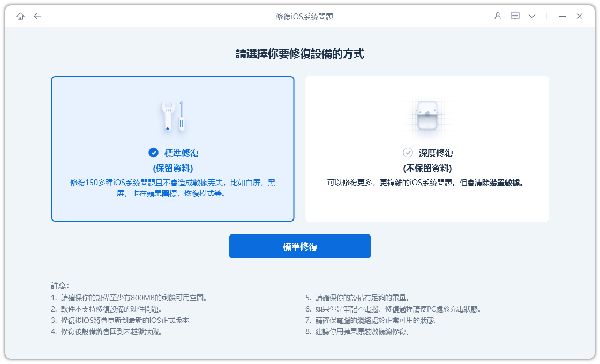
Task: Click note 4 about 未越獄狀態
Action: 107,331
